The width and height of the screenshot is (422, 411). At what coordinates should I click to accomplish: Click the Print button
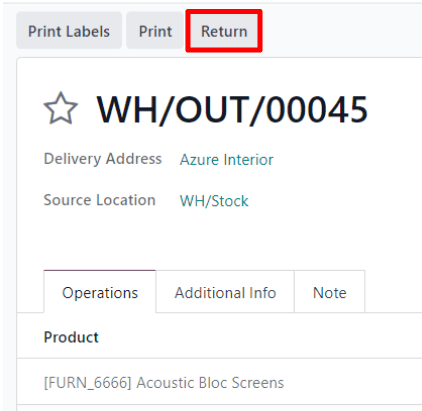point(155,31)
